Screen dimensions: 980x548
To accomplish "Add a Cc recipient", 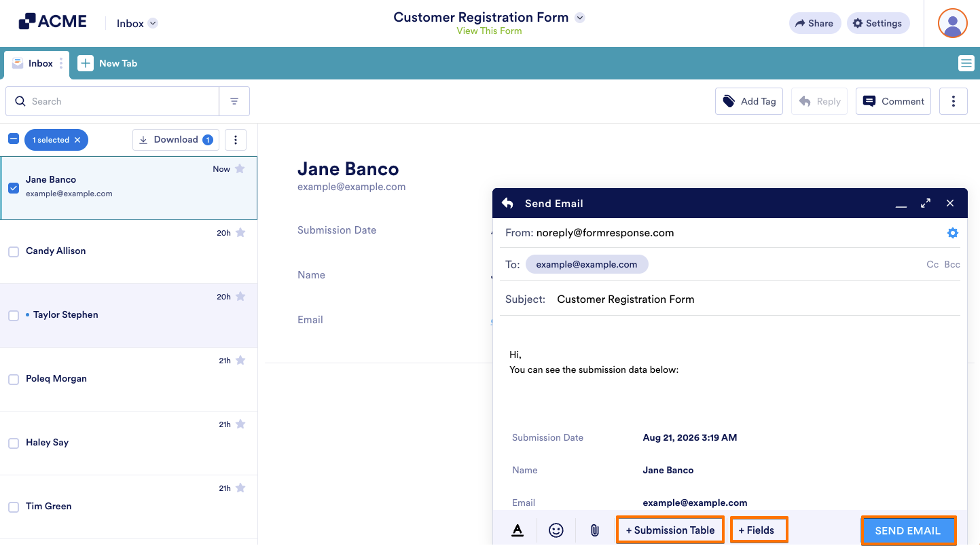I will click(x=932, y=264).
